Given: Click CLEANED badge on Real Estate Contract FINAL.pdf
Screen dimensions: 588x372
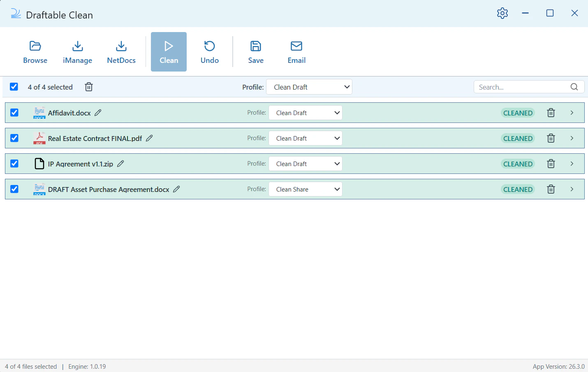Looking at the screenshot, I should (x=518, y=139).
